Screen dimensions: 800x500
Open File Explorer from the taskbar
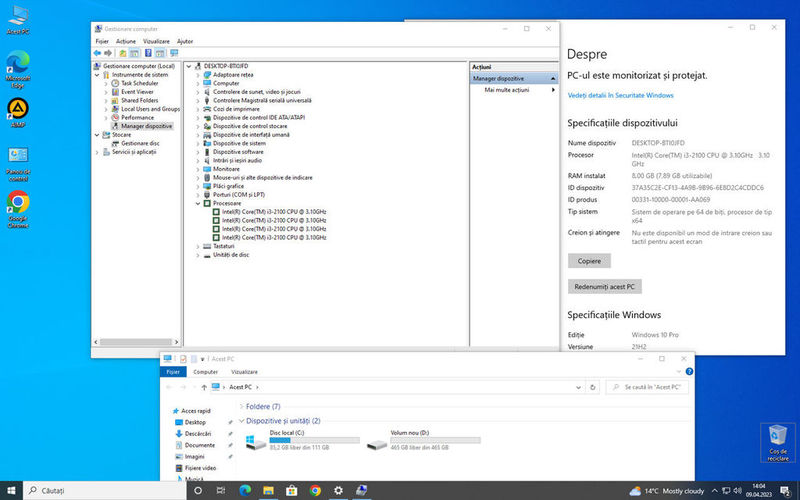pos(268,490)
